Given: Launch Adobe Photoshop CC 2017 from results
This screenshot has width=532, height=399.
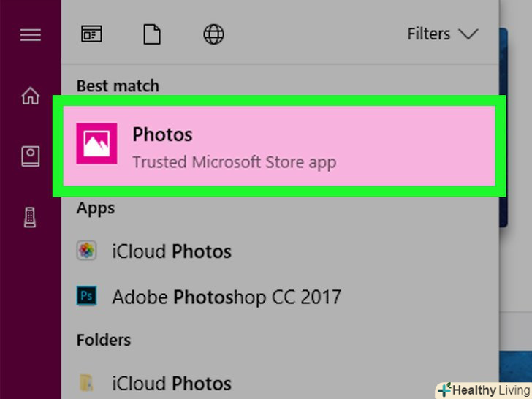Looking at the screenshot, I should click(227, 297).
